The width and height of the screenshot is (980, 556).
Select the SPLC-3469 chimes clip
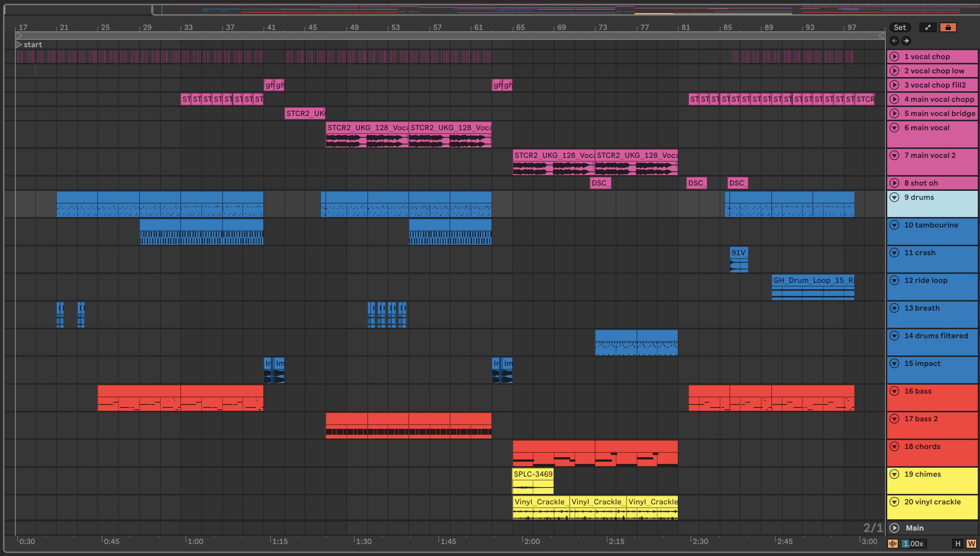(533, 474)
